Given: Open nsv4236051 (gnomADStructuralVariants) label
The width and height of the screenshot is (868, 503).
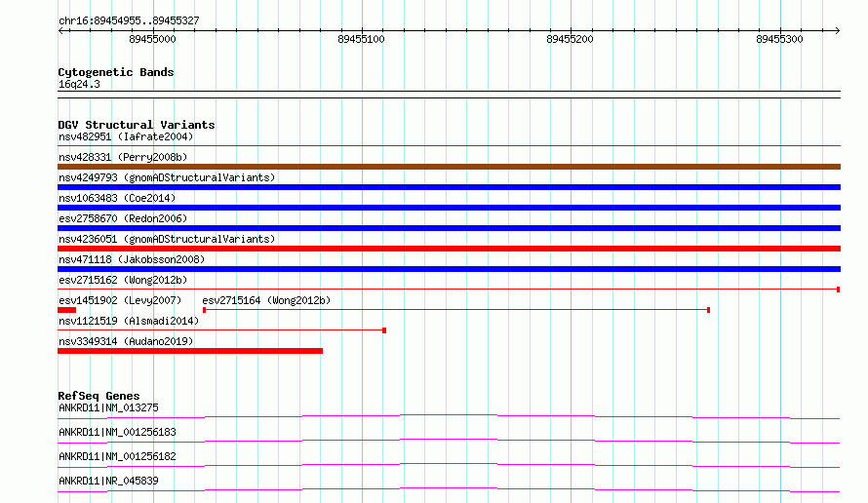Looking at the screenshot, I should tap(167, 239).
